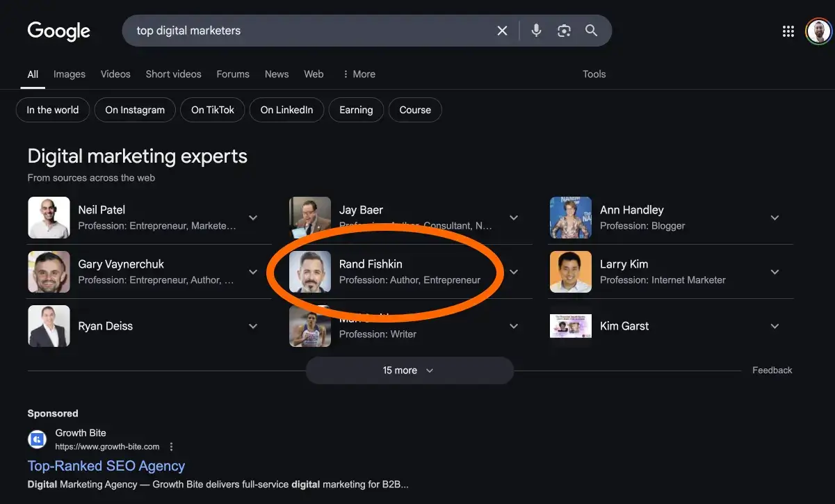Click the Growth Bite favicon
The height and width of the screenshot is (504, 835).
(x=37, y=439)
